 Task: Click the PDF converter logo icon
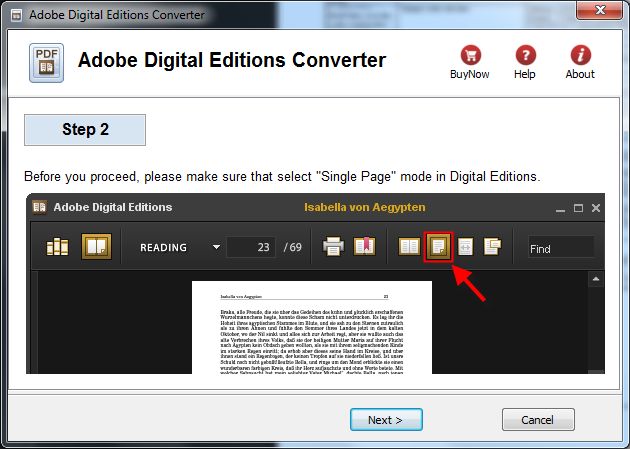click(46, 63)
